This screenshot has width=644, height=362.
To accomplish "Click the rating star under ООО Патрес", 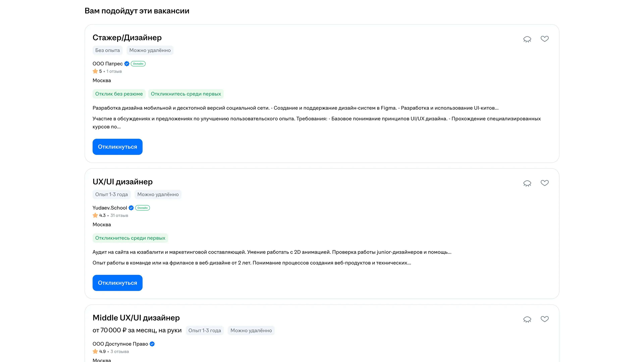I will point(95,71).
